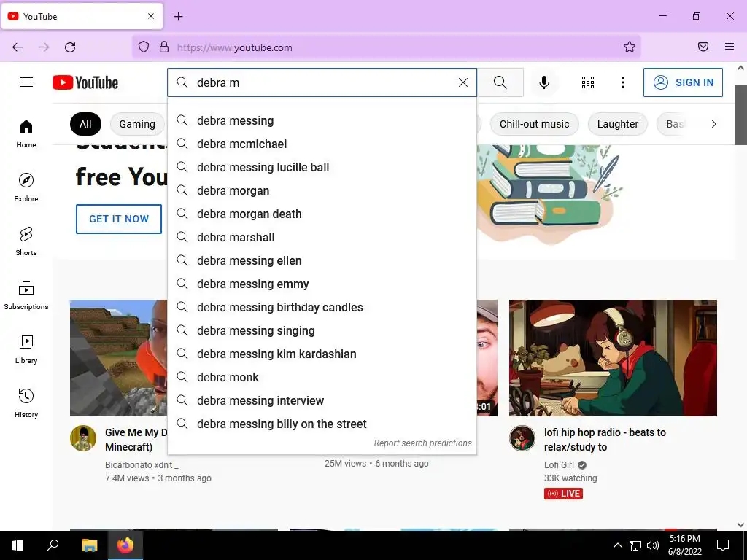The width and height of the screenshot is (747, 560).
Task: Open the YouTube hamburger guide menu
Action: click(26, 82)
